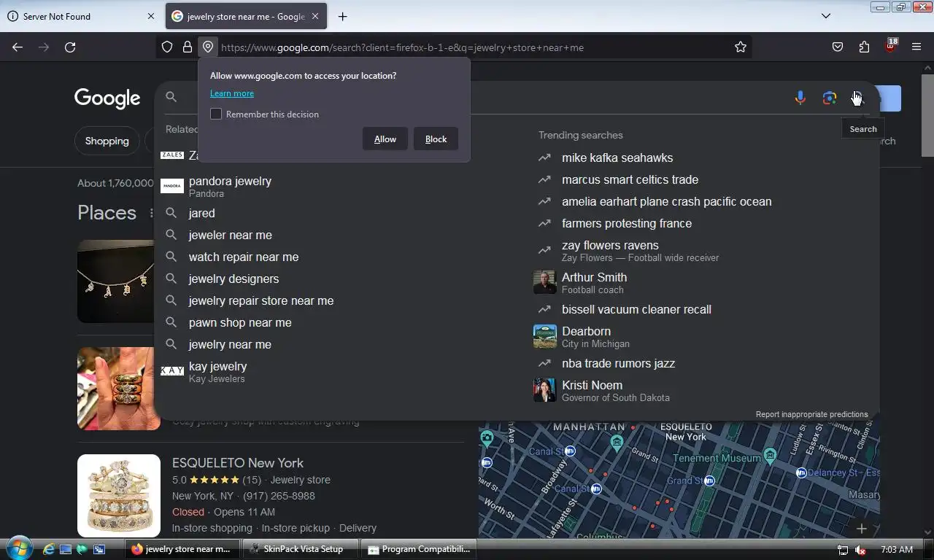Select trending search Arthur Smith
The image size is (934, 560).
[x=594, y=283]
